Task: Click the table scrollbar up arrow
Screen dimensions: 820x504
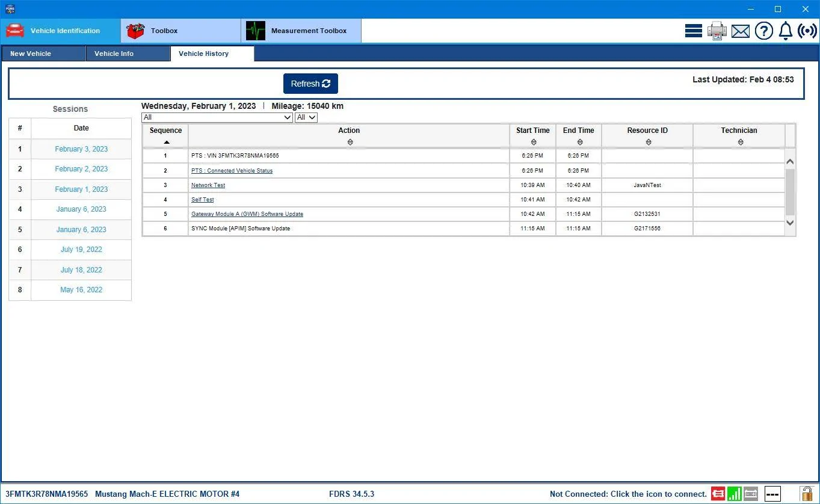Action: (791, 162)
